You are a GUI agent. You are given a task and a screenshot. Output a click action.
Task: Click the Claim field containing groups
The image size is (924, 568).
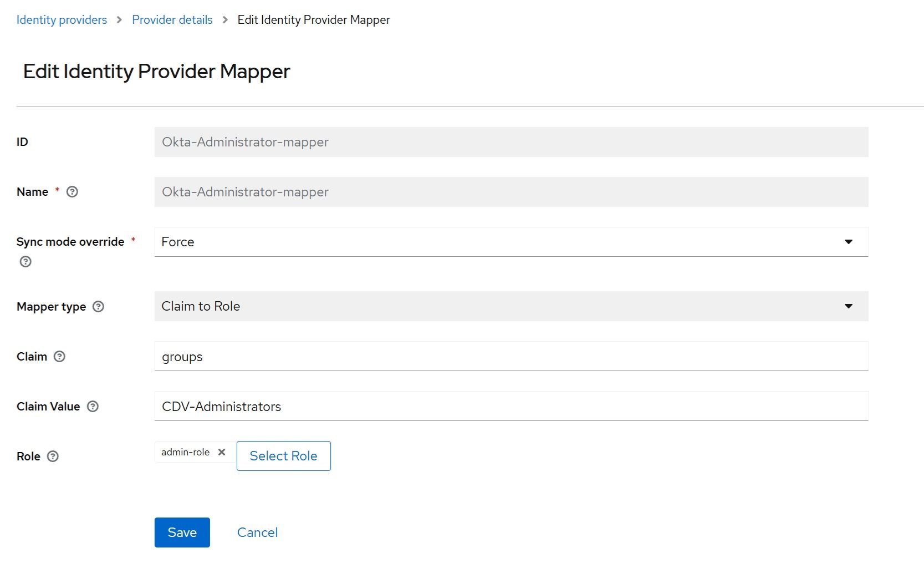[x=511, y=357]
